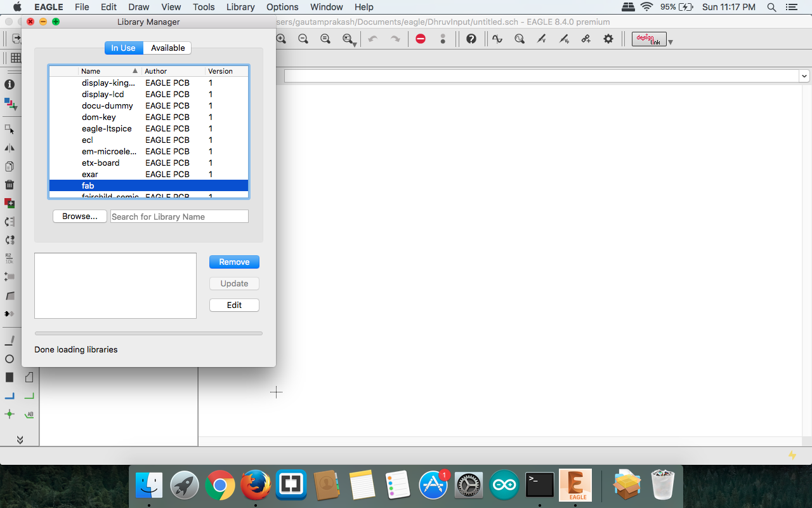
Task: Click the command line input field
Action: click(x=542, y=76)
